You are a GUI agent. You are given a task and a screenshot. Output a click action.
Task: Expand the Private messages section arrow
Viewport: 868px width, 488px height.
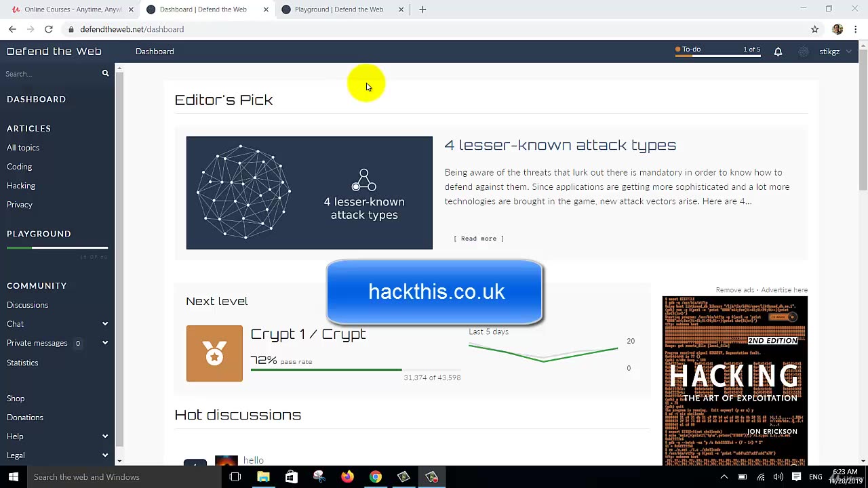[x=105, y=343]
